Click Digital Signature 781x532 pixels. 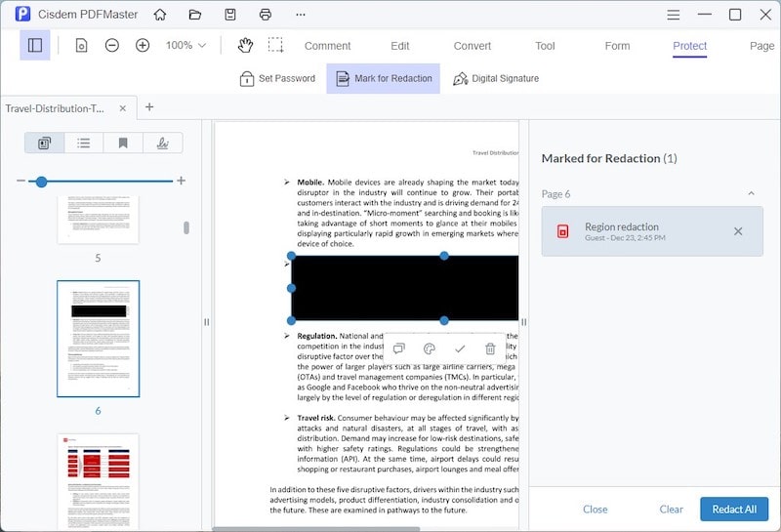pyautogui.click(x=496, y=79)
